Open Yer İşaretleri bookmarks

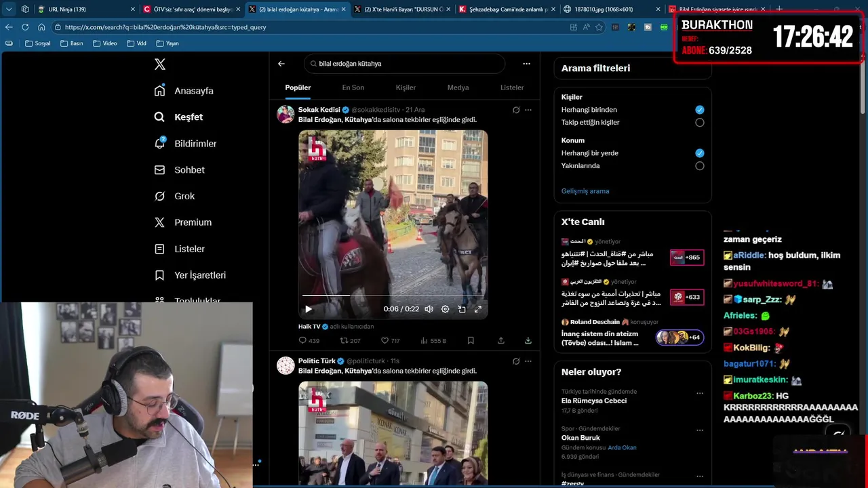[x=190, y=275]
